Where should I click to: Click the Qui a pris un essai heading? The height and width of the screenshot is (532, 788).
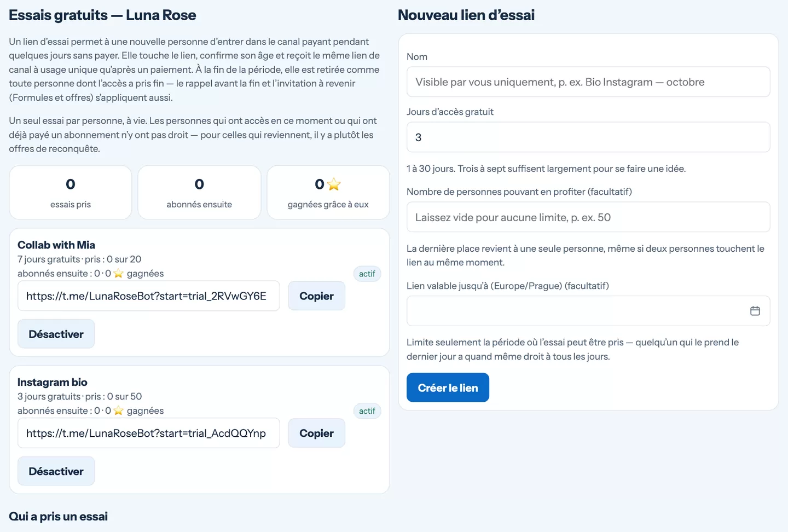pyautogui.click(x=59, y=516)
